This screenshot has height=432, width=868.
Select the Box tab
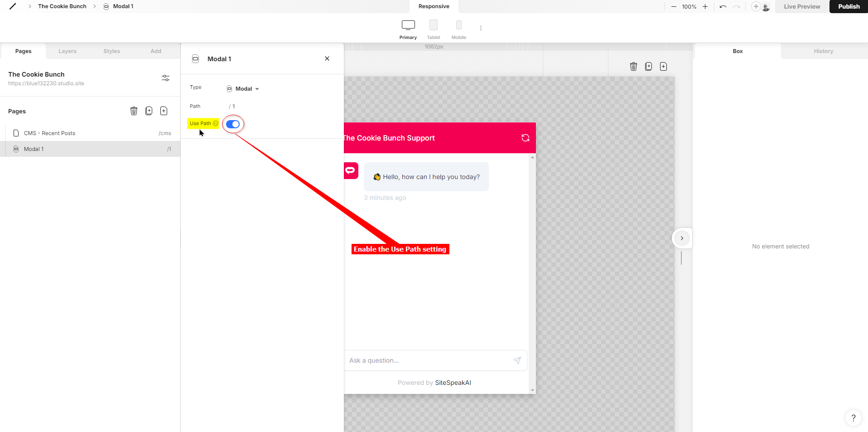point(738,51)
